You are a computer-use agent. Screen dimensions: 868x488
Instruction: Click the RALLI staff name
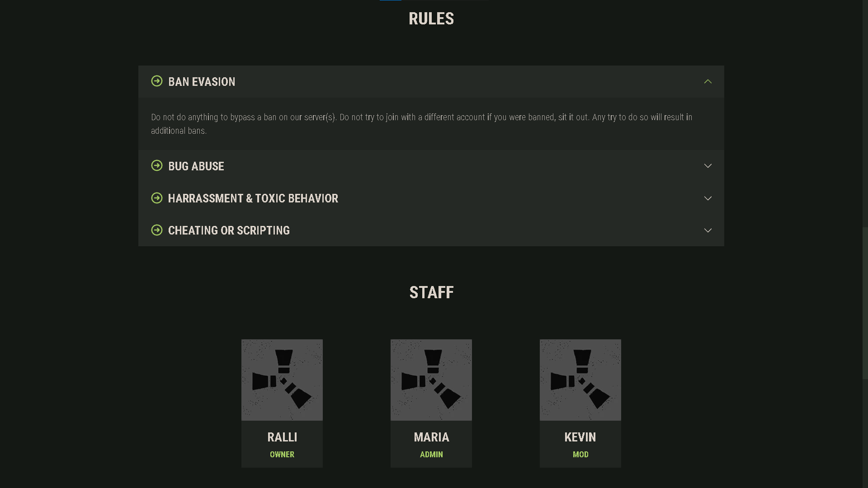[282, 437]
